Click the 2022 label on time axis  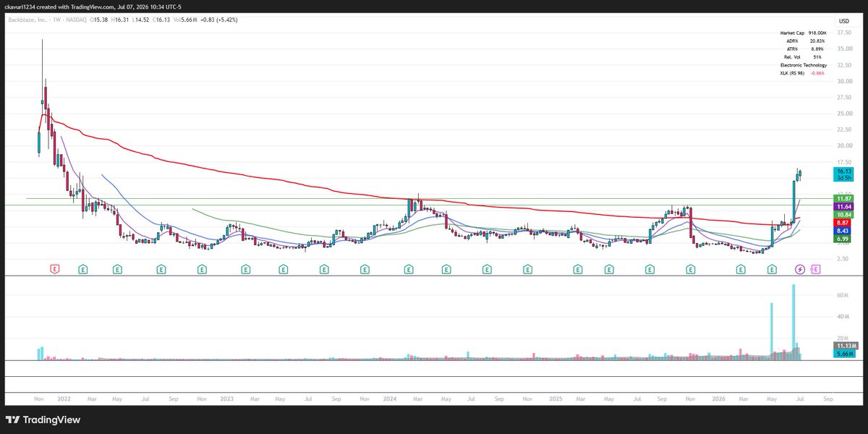point(64,399)
